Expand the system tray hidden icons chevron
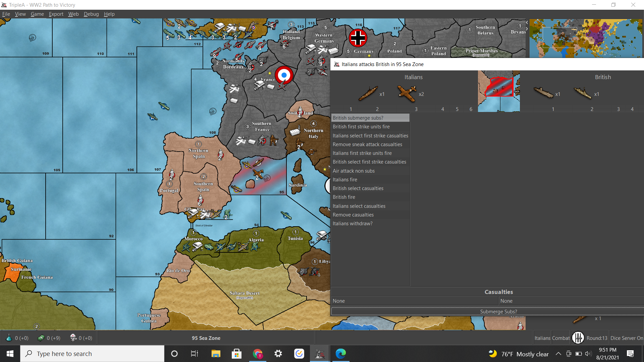 558,354
